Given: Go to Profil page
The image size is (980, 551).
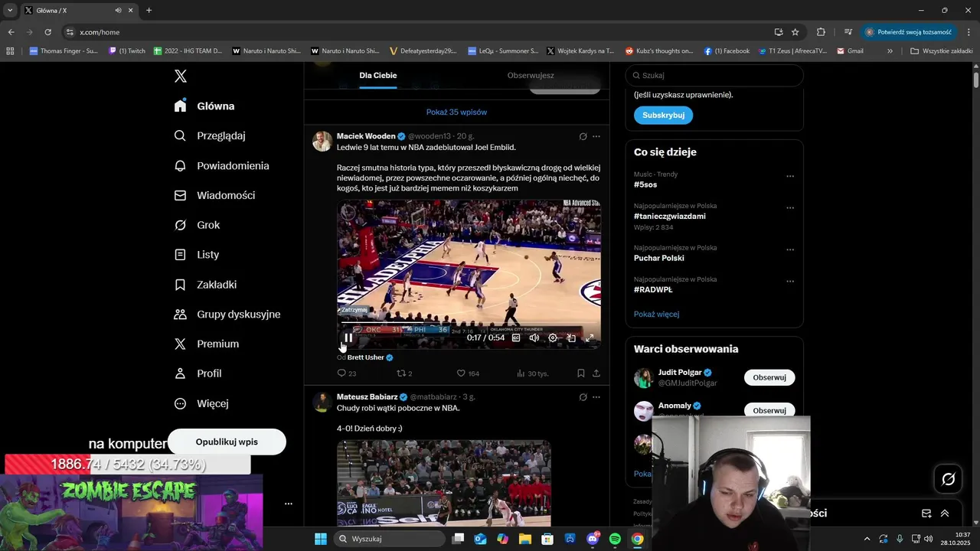Looking at the screenshot, I should pos(198,373).
